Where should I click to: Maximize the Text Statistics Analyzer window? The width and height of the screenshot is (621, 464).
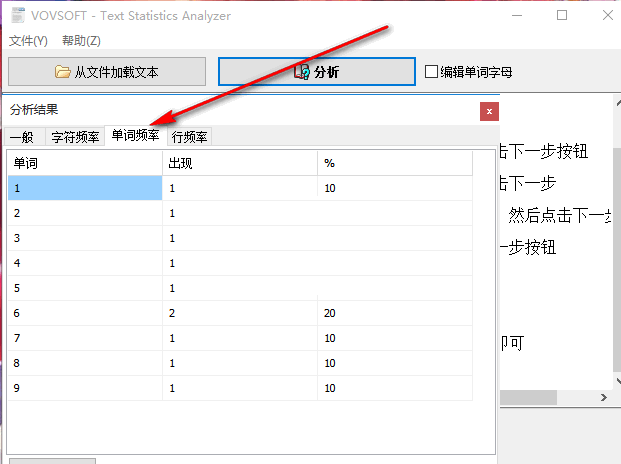(562, 15)
